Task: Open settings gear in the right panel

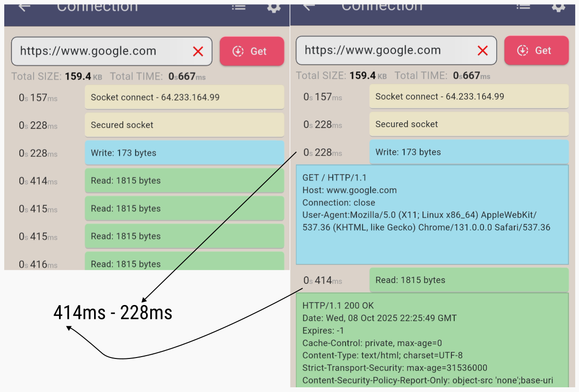Action: (x=558, y=7)
